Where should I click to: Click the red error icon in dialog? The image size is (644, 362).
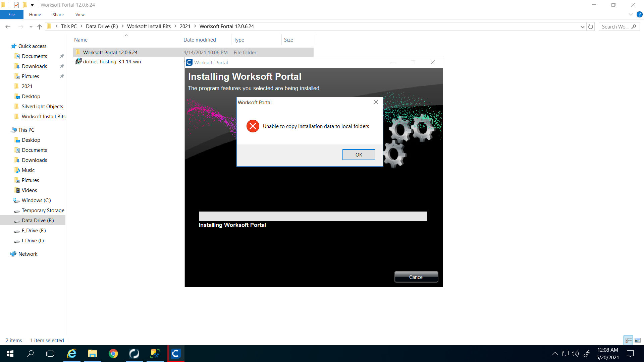click(x=253, y=126)
